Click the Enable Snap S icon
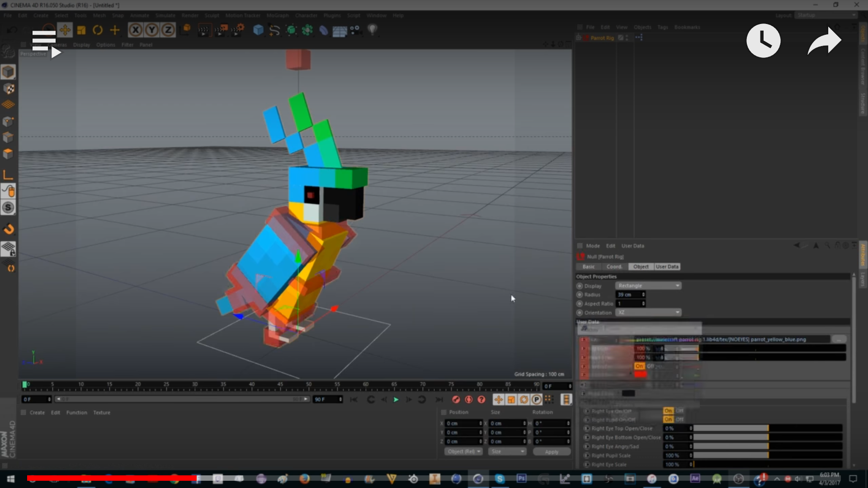The width and height of the screenshot is (868, 488). pos(8,208)
